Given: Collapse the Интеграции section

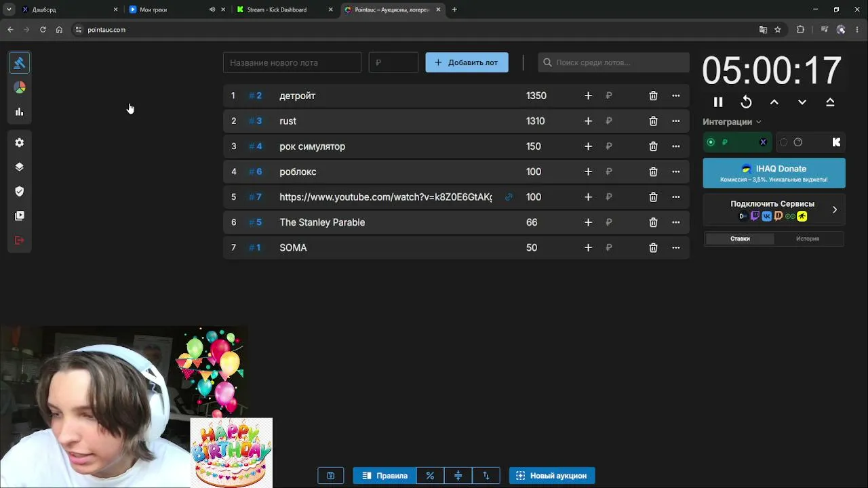Looking at the screenshot, I should (x=732, y=122).
